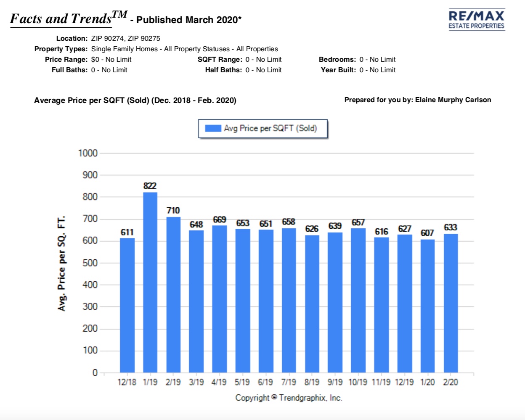Click the y-axis value '100'
The width and height of the screenshot is (525, 420).
[90, 350]
